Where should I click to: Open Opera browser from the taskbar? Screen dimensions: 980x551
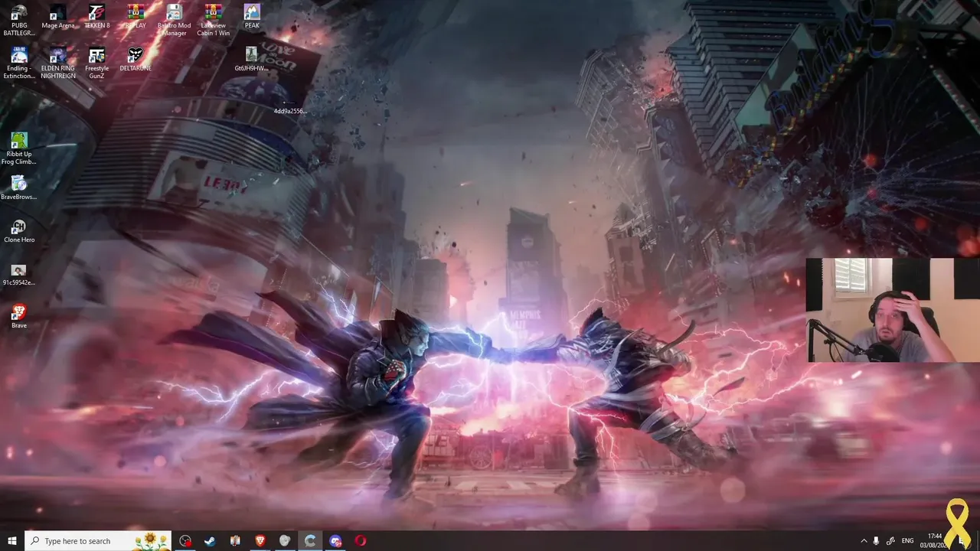click(x=361, y=541)
